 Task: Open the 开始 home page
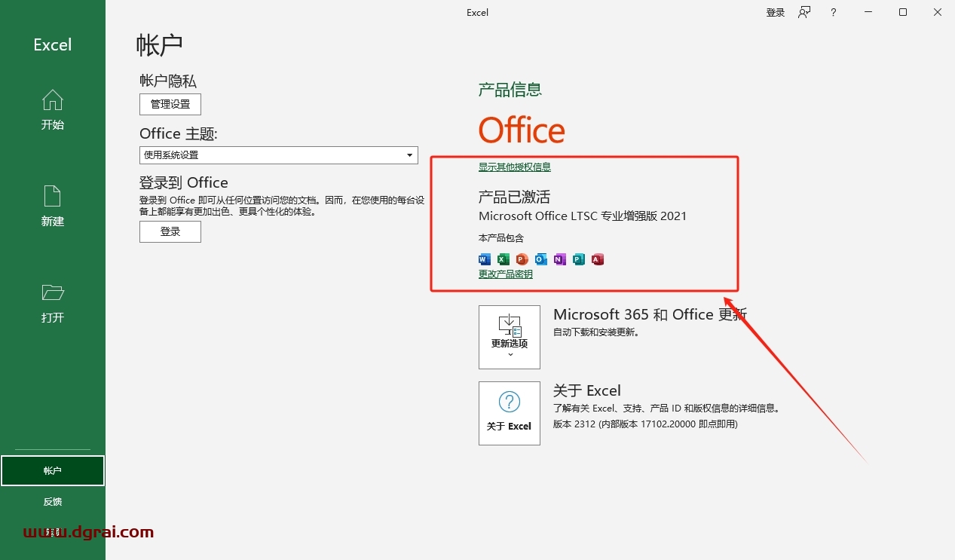(x=53, y=110)
